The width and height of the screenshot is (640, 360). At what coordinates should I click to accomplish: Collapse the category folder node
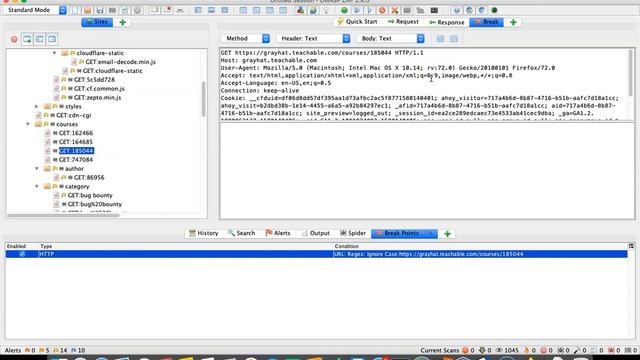coord(37,187)
